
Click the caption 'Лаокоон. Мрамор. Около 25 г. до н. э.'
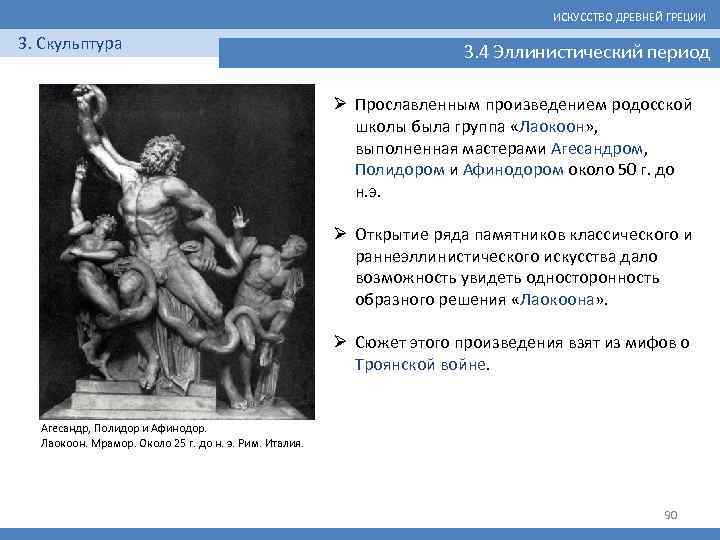click(x=137, y=444)
